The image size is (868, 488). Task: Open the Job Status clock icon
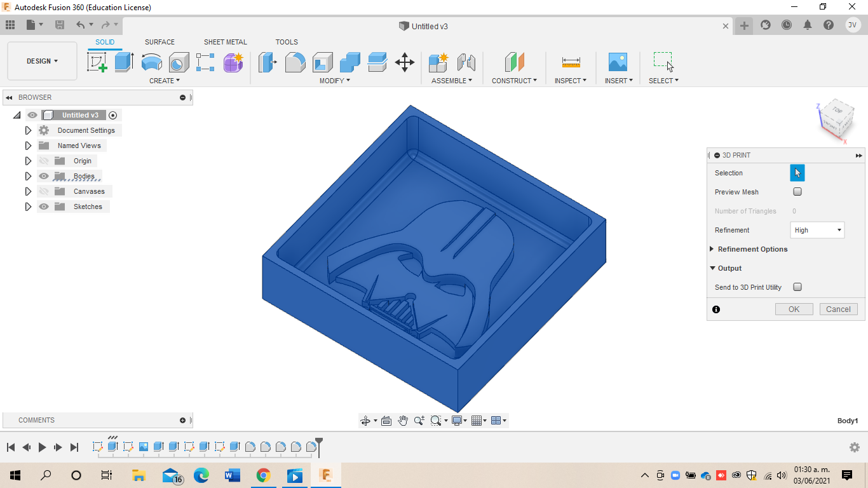tap(787, 25)
